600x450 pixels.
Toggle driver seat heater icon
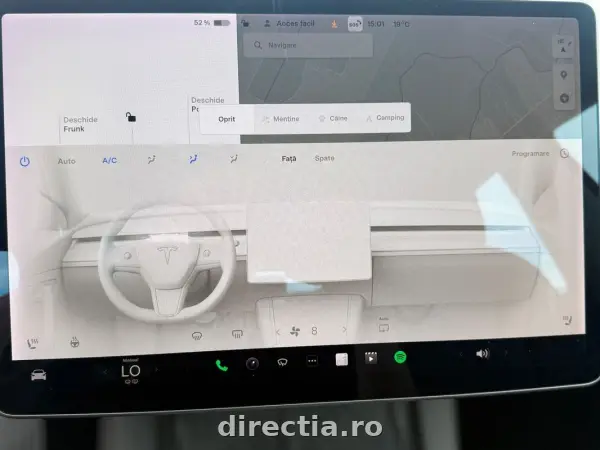pos(33,343)
